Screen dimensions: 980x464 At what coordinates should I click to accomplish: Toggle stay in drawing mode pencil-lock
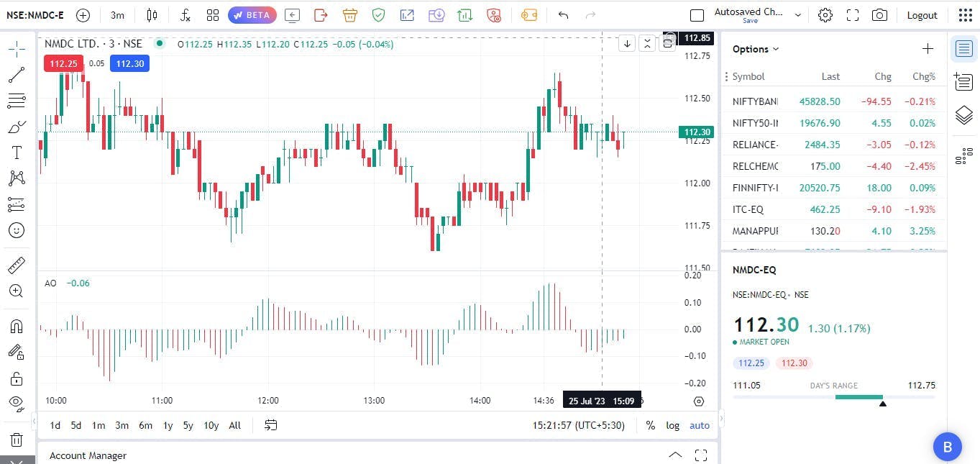[x=17, y=352]
